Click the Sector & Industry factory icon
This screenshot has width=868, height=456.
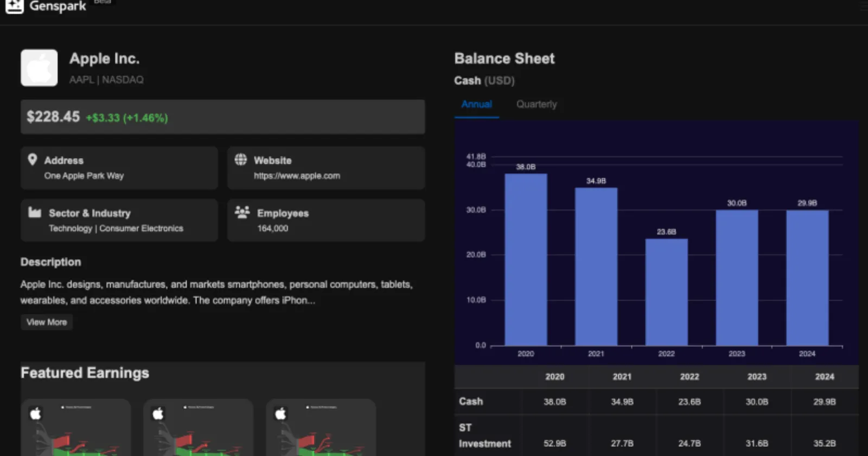coord(35,212)
